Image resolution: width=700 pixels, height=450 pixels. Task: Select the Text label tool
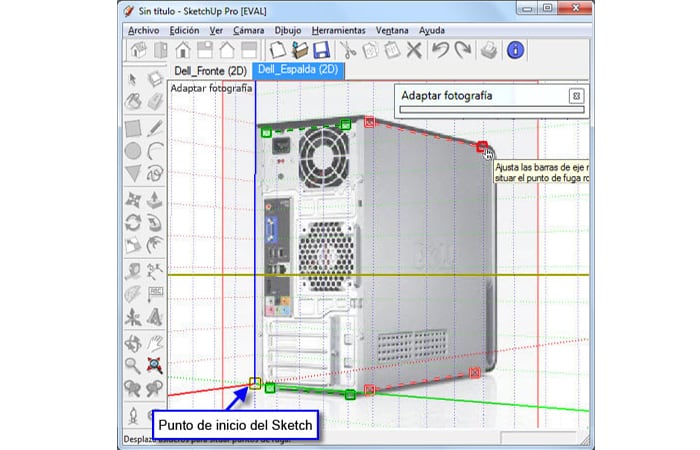(155, 294)
